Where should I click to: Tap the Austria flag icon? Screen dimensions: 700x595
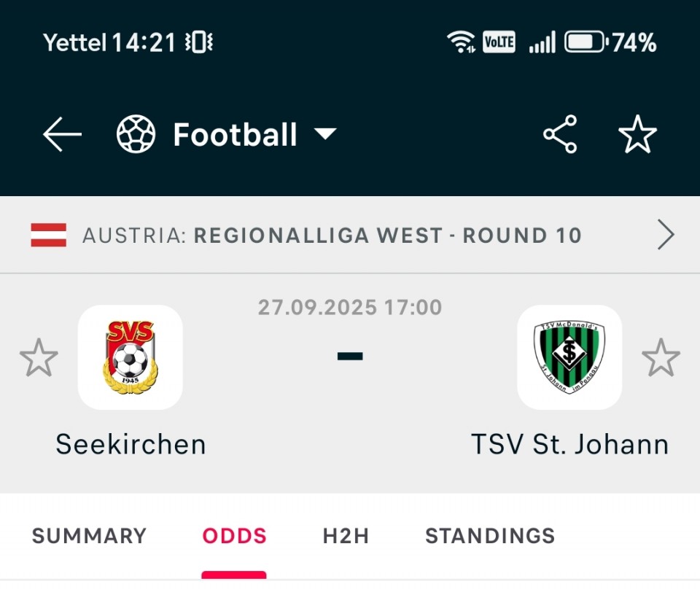[x=49, y=236]
